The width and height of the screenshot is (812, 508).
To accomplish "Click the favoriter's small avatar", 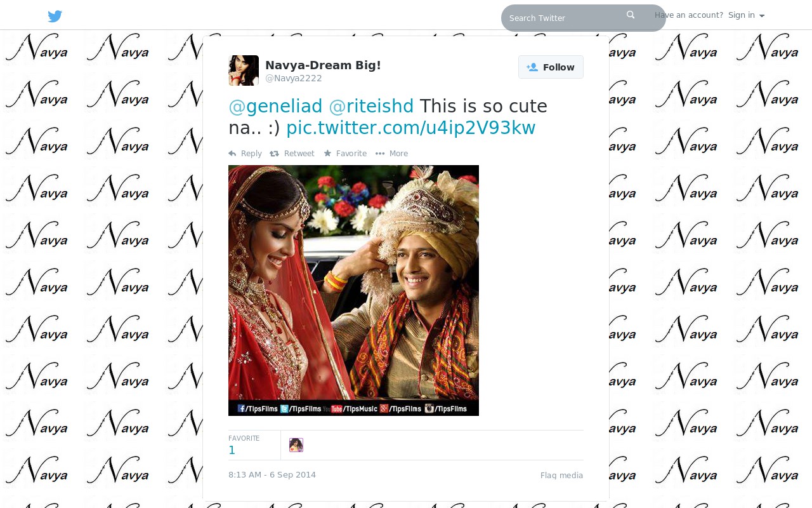I will coord(296,445).
